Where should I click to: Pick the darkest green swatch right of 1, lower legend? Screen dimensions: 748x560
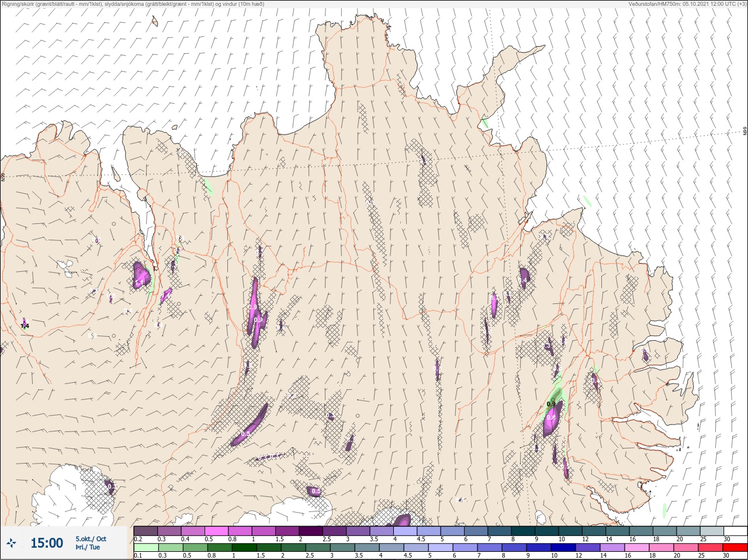[244, 548]
